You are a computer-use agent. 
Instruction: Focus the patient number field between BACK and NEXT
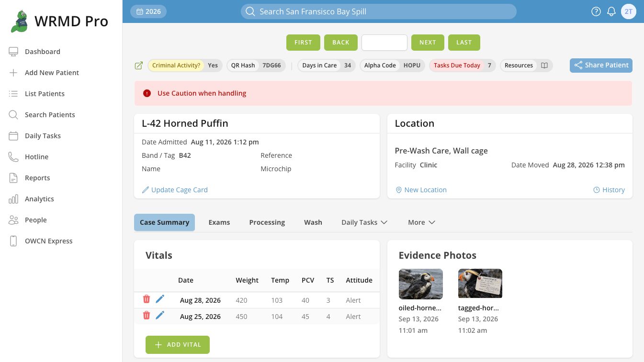coord(384,43)
